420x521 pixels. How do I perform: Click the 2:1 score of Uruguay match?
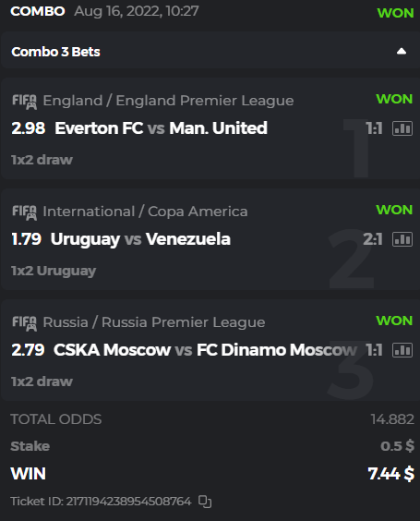click(373, 239)
